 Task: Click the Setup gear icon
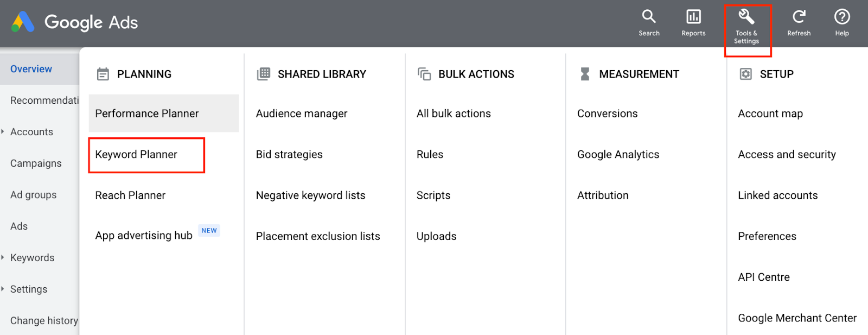pyautogui.click(x=746, y=74)
